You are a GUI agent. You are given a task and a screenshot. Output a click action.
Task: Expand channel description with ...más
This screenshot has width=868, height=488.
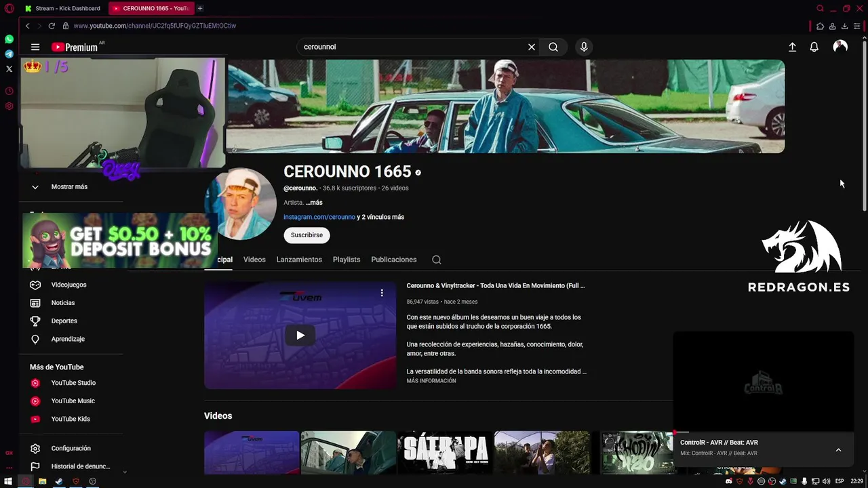click(314, 203)
